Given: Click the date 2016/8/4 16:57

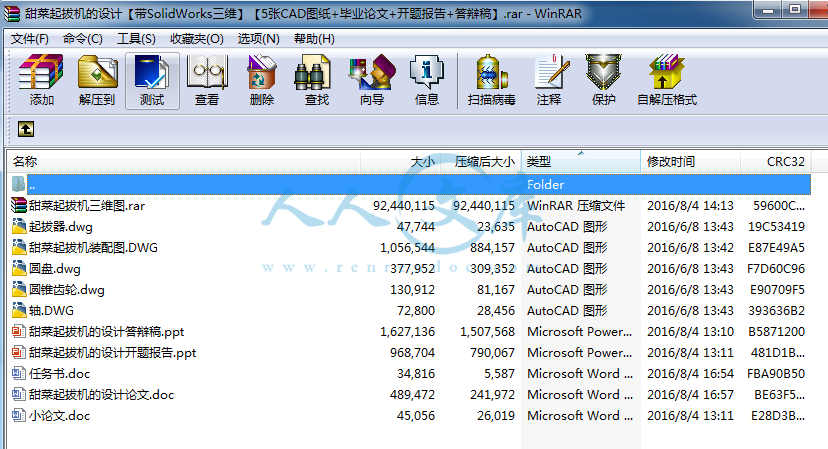Looking at the screenshot, I should [x=690, y=395].
